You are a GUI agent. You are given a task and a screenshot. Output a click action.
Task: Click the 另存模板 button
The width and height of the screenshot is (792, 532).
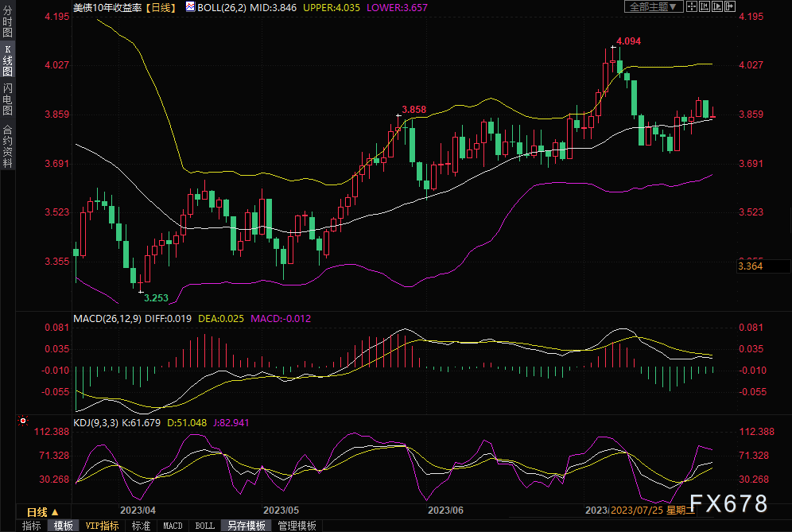pyautogui.click(x=246, y=526)
